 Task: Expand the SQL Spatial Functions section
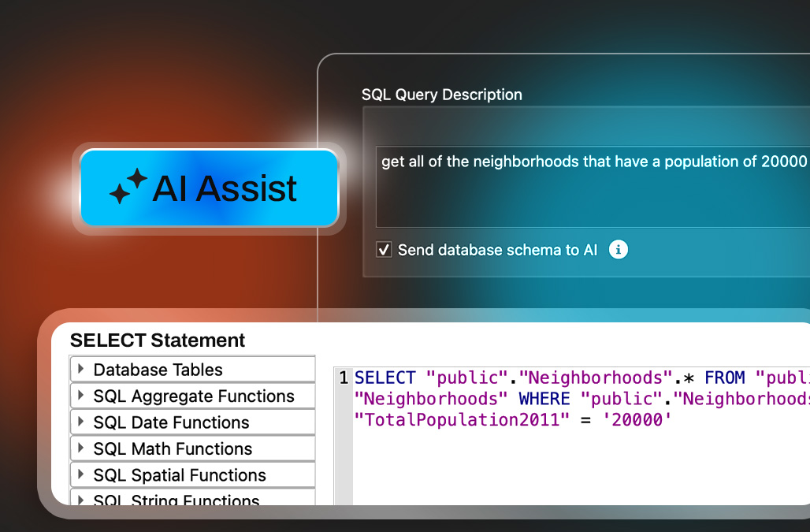click(x=192, y=474)
